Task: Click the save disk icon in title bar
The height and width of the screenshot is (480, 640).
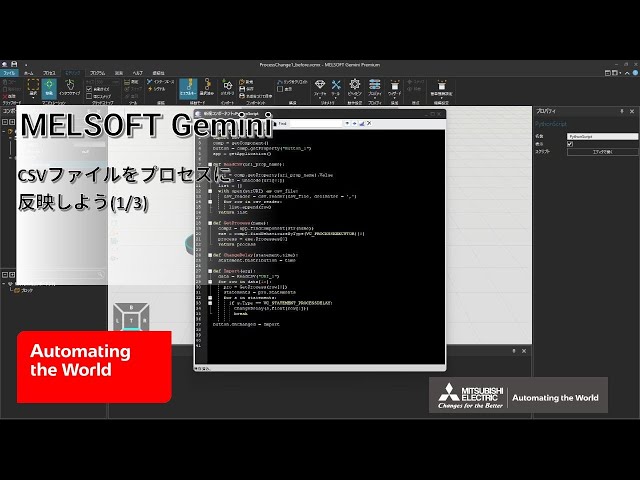Action: pos(14,64)
